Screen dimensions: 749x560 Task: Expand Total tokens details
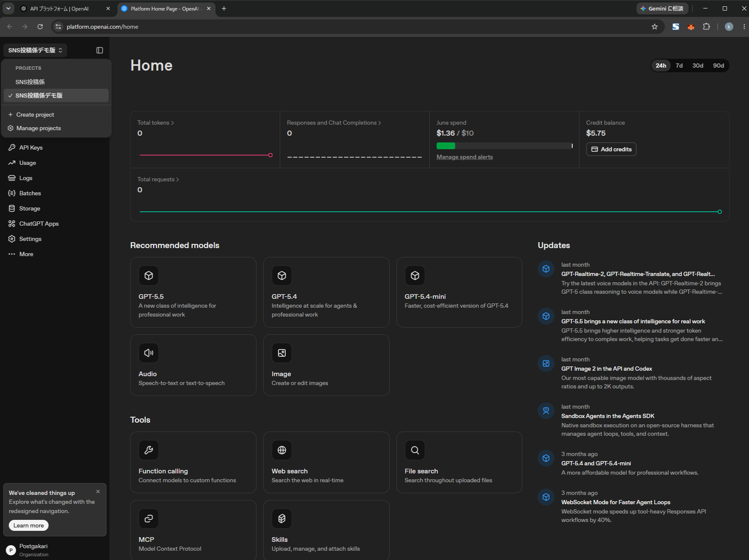tap(156, 123)
